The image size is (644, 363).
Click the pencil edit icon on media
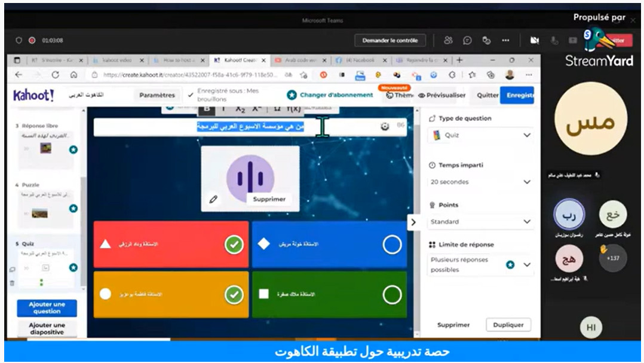213,199
